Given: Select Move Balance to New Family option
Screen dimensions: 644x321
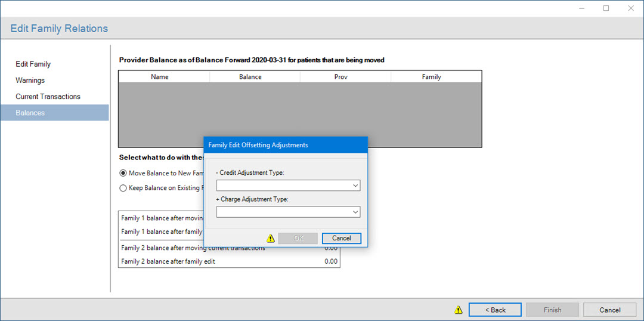Looking at the screenshot, I should click(123, 173).
